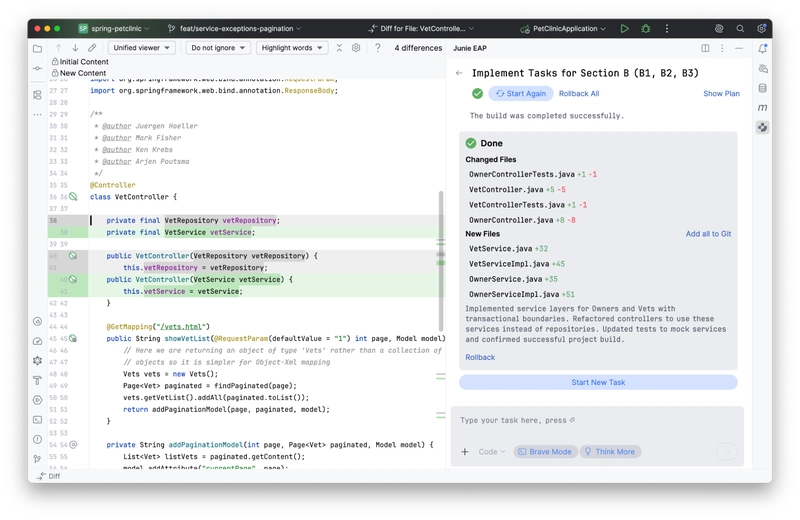Viewport: 800px width, 520px height.
Task: Open the Highlight words dropdown
Action: [x=291, y=47]
